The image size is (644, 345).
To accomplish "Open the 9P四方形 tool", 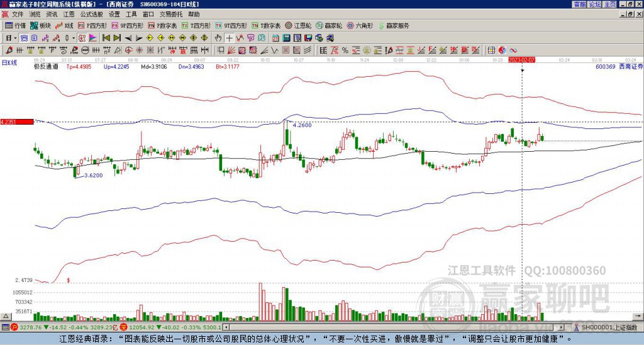I will coord(127,25).
